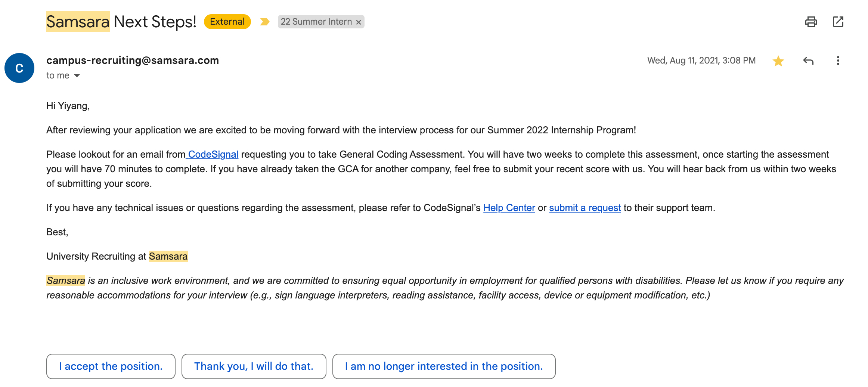
Task: Click the External tag badge
Action: coord(227,22)
